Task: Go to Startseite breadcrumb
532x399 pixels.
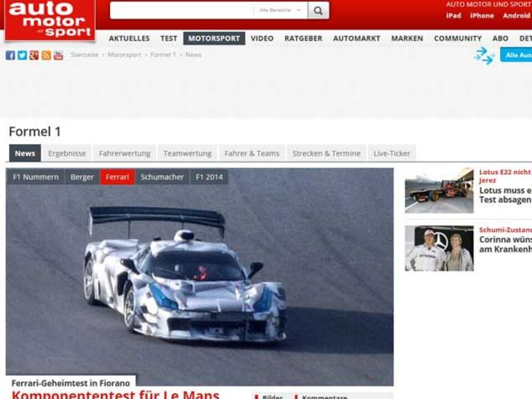Action: click(84, 54)
